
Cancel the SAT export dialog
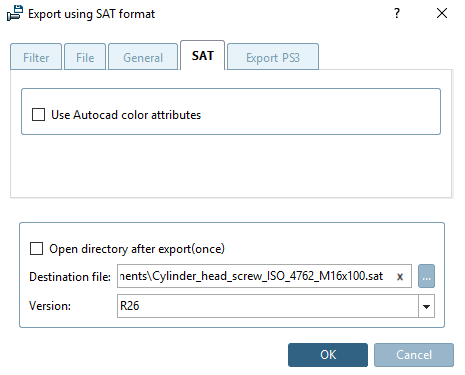pos(414,355)
